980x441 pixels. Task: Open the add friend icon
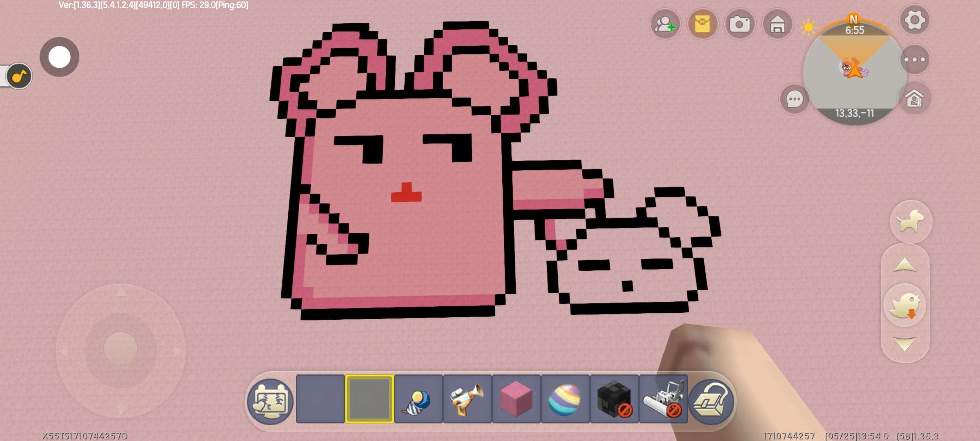(x=665, y=24)
